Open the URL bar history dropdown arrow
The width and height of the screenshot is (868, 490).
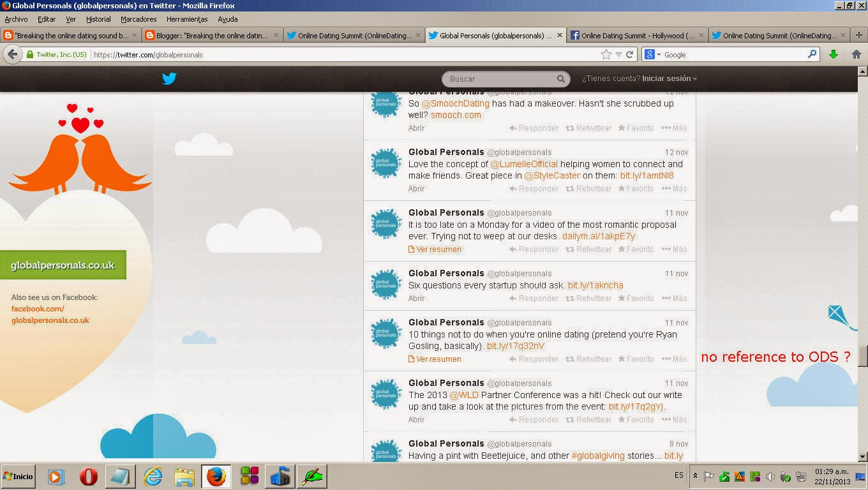(618, 55)
